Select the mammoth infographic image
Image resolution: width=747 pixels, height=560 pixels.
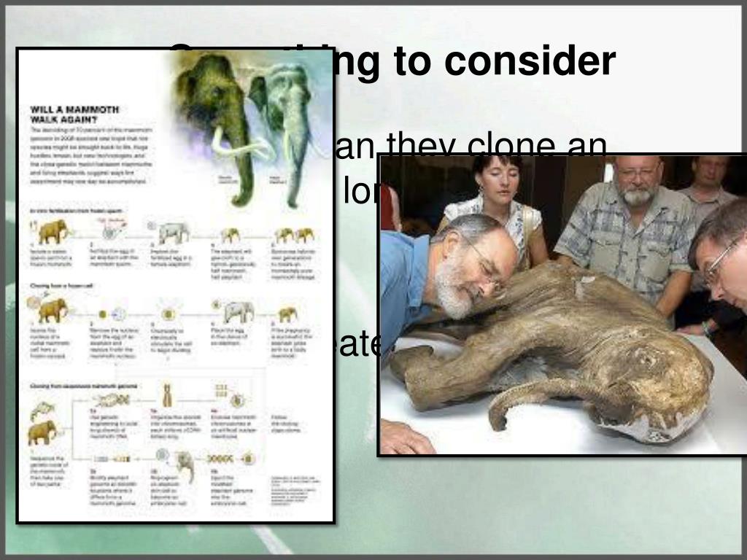(x=175, y=285)
